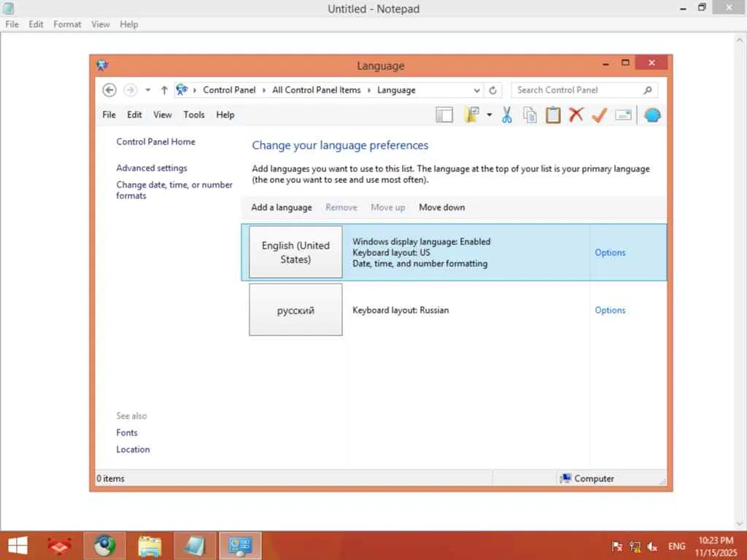This screenshot has width=747, height=560.
Task: Click the 0 items status bar text
Action: [111, 478]
